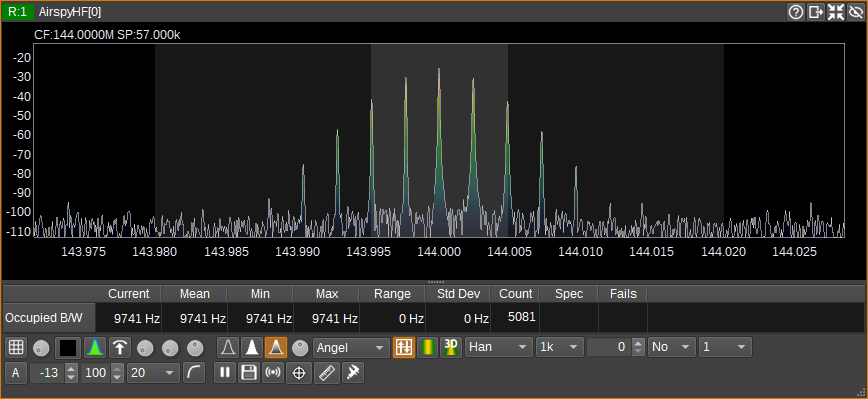
Task: Click the AirspyHF[0] title label
Action: pos(70,12)
